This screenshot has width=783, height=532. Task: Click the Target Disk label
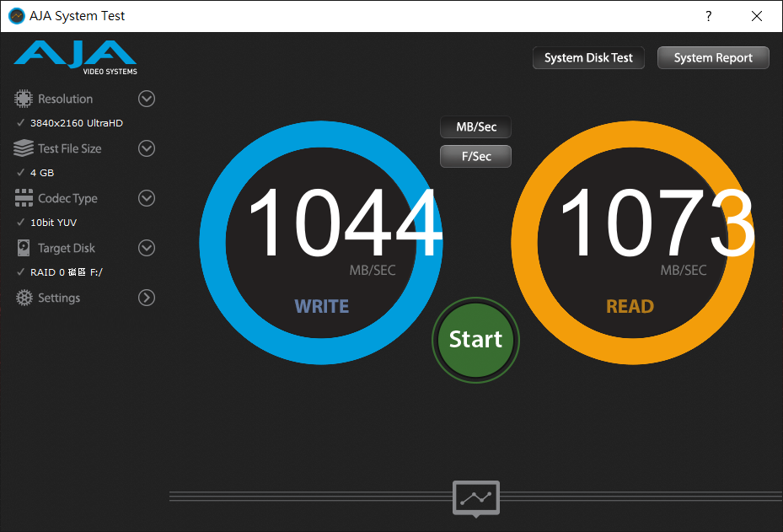tap(67, 248)
